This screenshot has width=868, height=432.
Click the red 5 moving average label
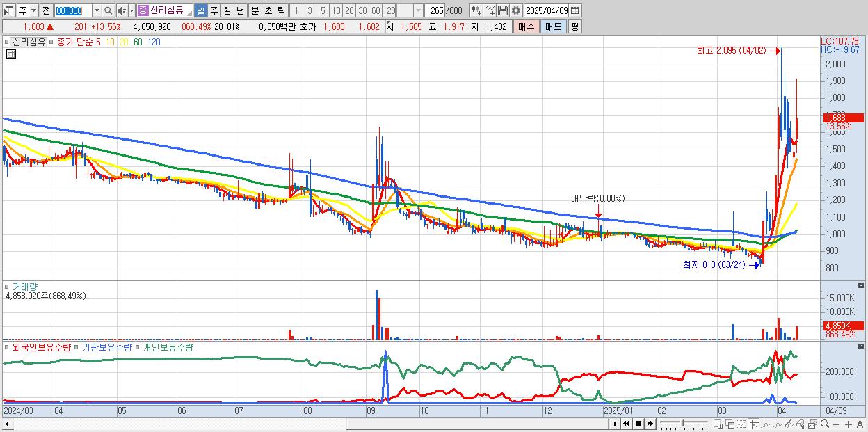pyautogui.click(x=98, y=42)
